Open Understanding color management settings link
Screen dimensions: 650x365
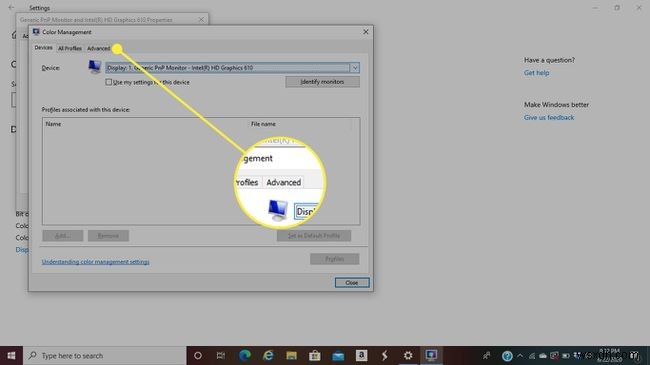tap(95, 262)
